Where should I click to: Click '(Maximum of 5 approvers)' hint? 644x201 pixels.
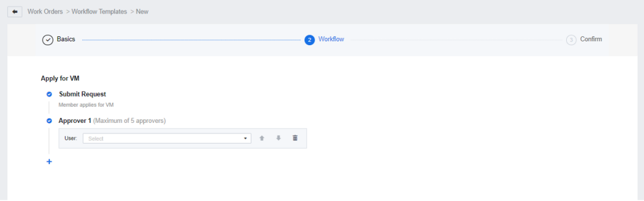click(x=129, y=121)
